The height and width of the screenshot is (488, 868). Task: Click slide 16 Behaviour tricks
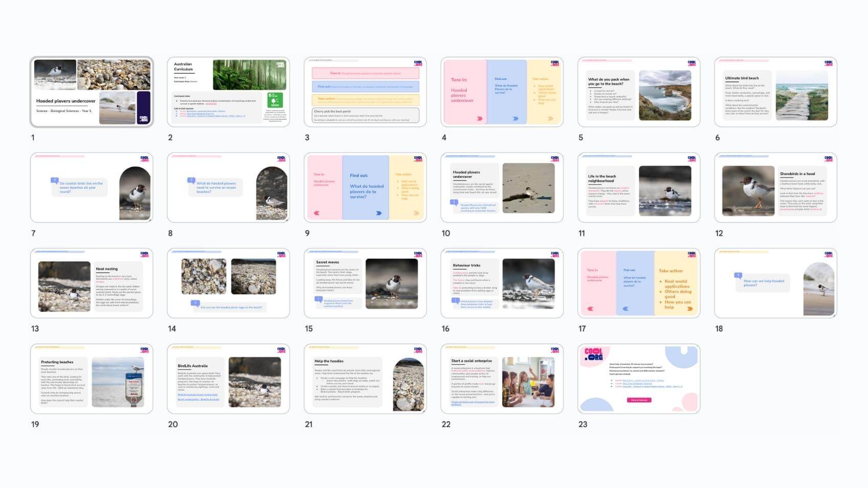pyautogui.click(x=502, y=283)
